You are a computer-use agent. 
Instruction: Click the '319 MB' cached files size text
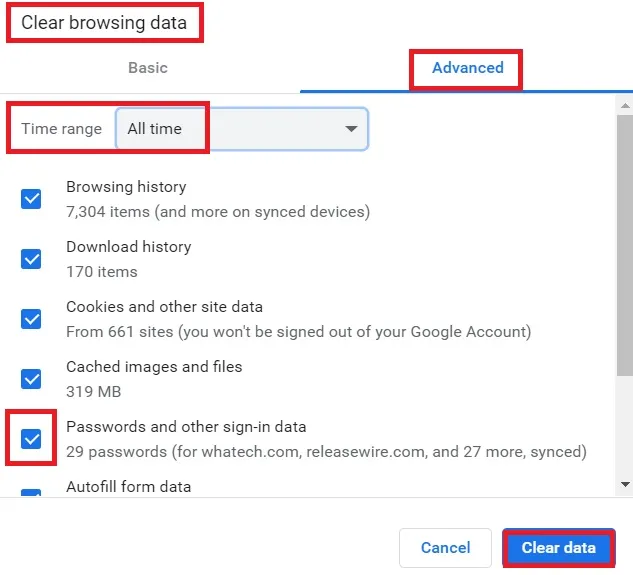click(93, 391)
